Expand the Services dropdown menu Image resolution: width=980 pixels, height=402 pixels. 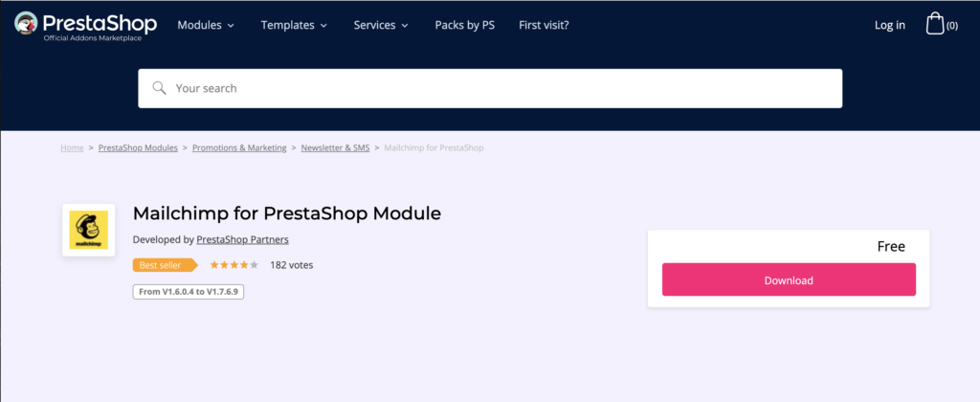(x=381, y=25)
